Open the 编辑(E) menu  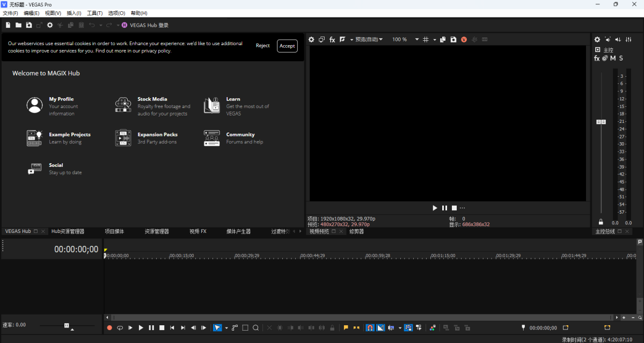32,13
